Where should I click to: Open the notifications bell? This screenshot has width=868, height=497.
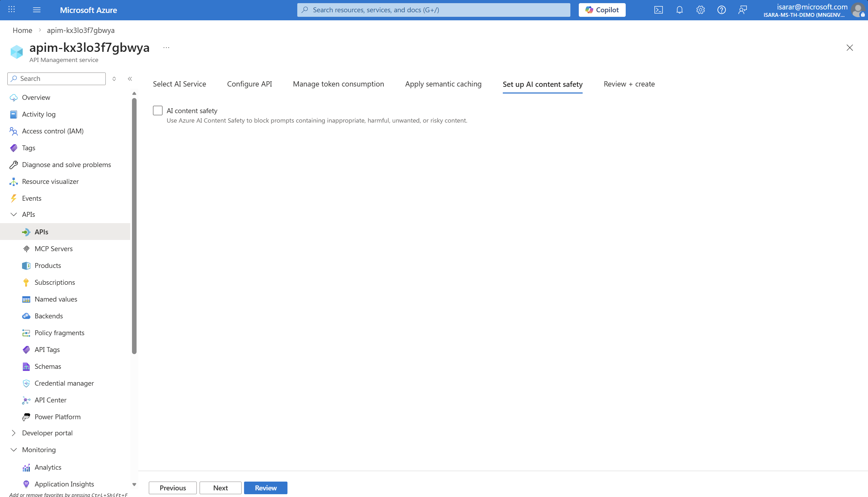[x=679, y=10]
